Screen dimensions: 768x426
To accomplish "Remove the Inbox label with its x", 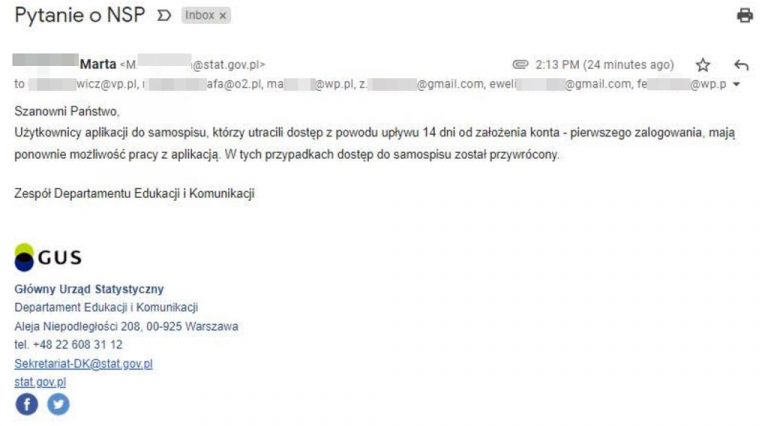I will pos(223,16).
